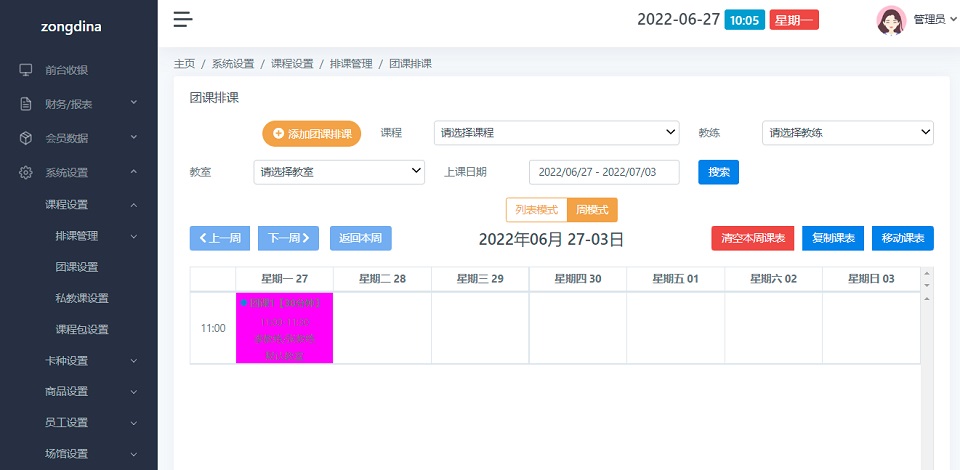Screen dimensions: 960x470
Task: Click the gear icon beside 系统设置
Action: 26,172
